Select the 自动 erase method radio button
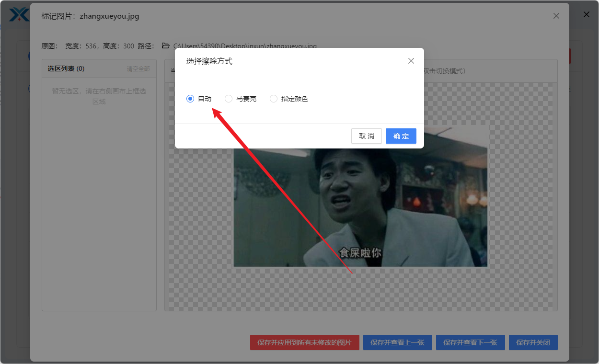The height and width of the screenshot is (364, 599). pyautogui.click(x=190, y=99)
